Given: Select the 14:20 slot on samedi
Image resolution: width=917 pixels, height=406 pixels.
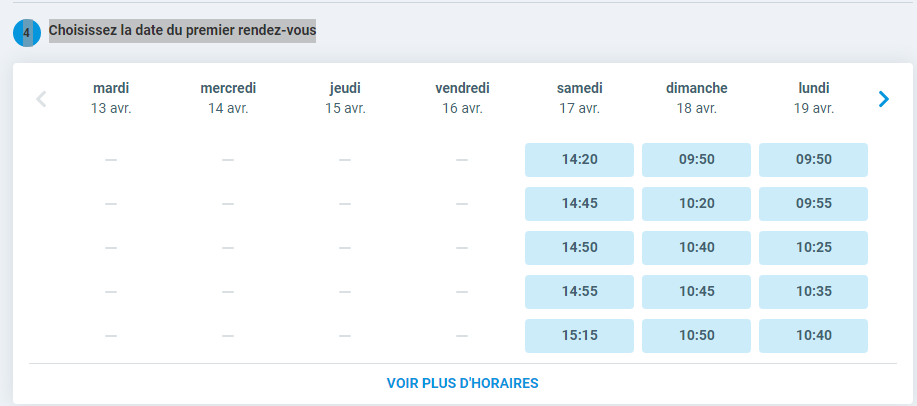Looking at the screenshot, I should tap(579, 159).
